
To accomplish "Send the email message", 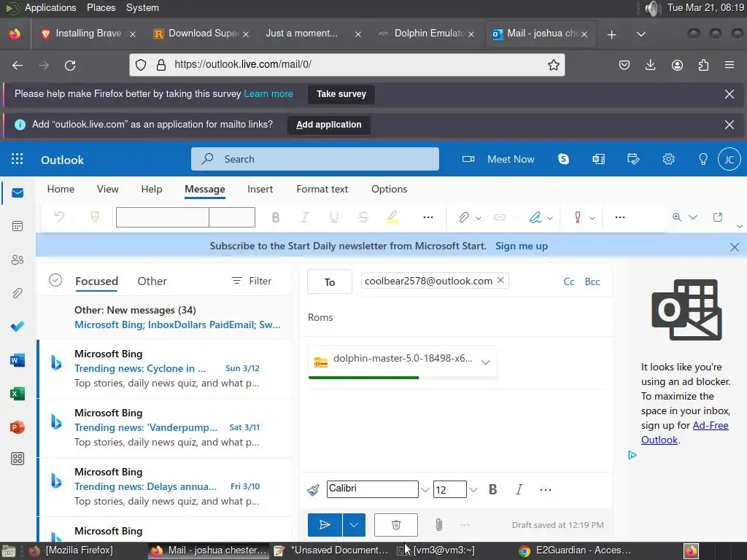I will [x=325, y=525].
